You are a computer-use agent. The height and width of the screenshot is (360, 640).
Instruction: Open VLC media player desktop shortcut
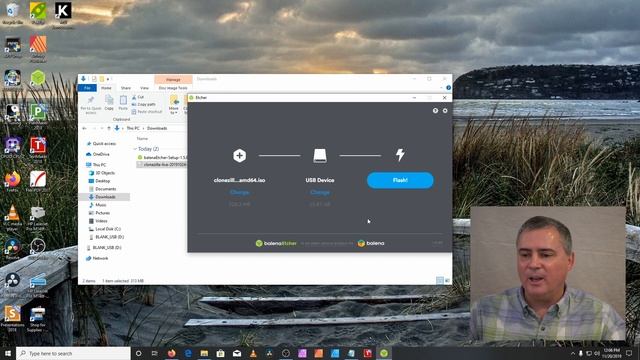click(x=12, y=218)
